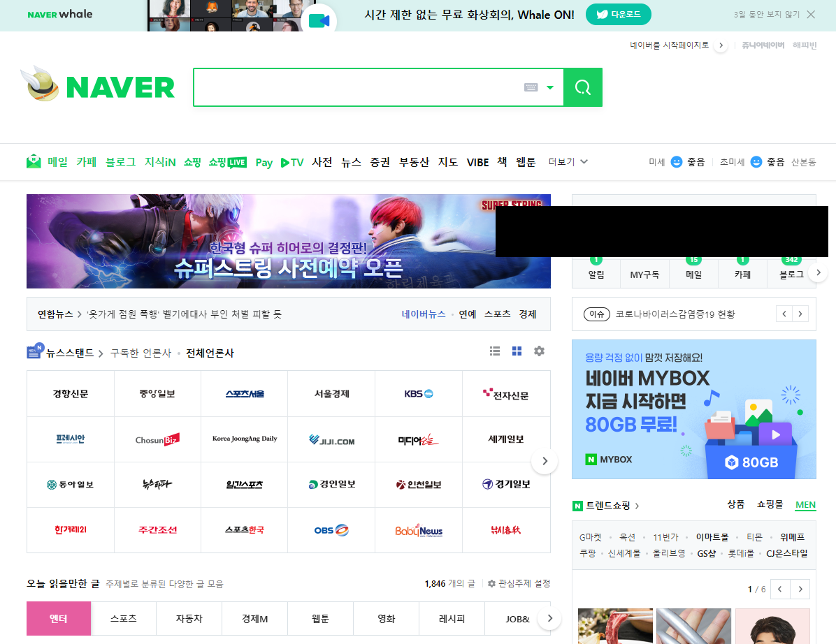Open the 전자신문 newsstand logo
The image size is (836, 644).
click(x=506, y=394)
